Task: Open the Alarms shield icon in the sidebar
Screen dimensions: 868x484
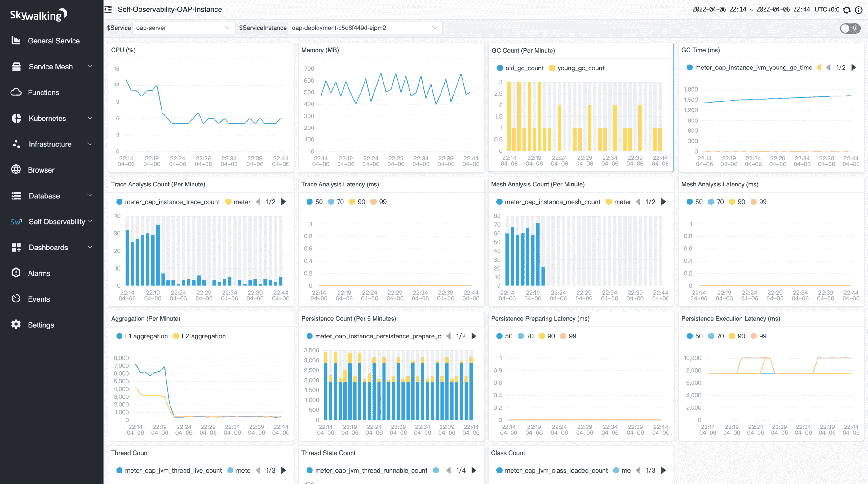Action: coord(16,273)
